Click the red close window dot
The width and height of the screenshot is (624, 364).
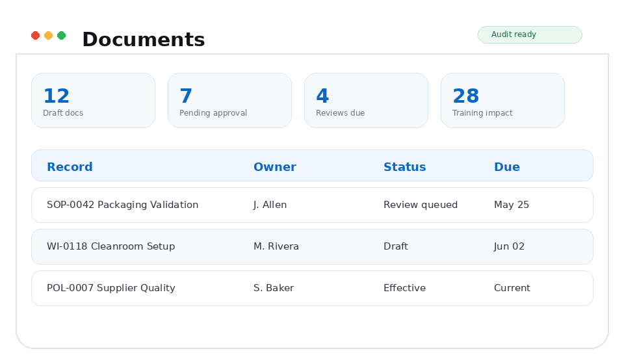[x=35, y=35]
